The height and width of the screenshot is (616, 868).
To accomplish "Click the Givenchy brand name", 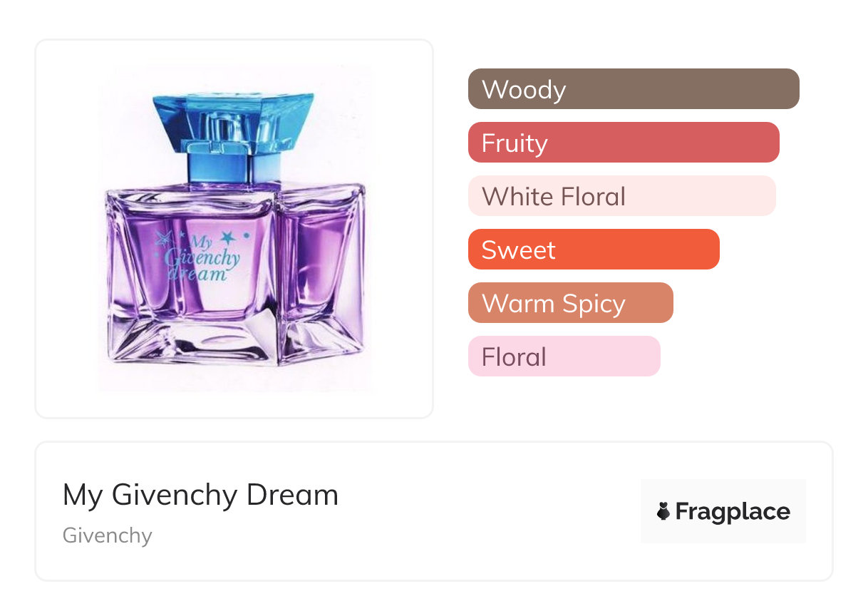I will pyautogui.click(x=108, y=535).
